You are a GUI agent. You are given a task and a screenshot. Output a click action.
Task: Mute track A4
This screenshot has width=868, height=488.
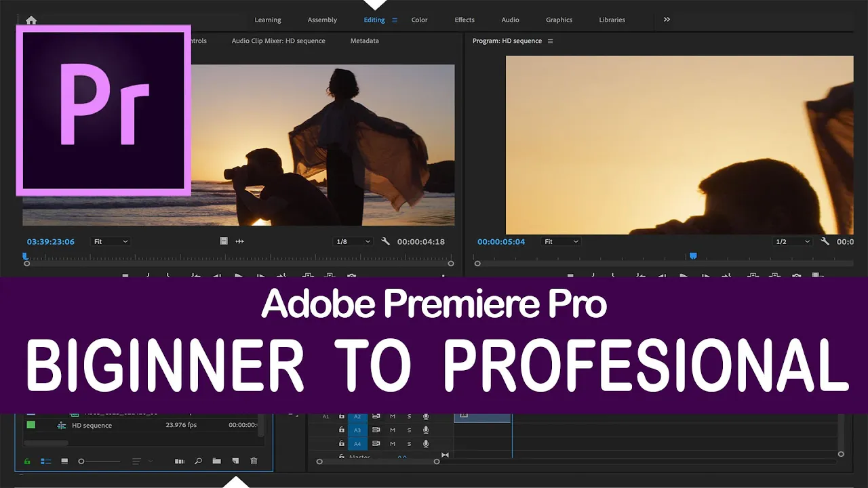[x=393, y=444]
